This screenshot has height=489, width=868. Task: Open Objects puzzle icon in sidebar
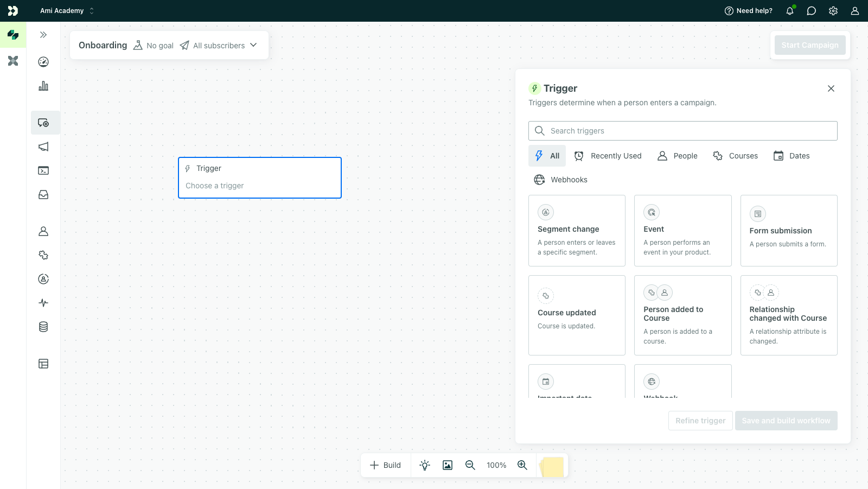pos(43,255)
